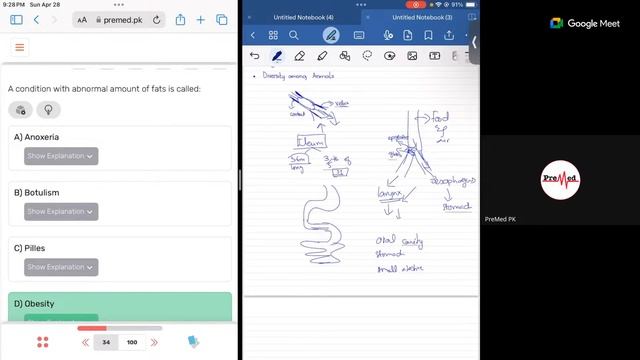Screen dimensions: 640x360
Task: Insert an image into notebook
Action: (x=412, y=56)
